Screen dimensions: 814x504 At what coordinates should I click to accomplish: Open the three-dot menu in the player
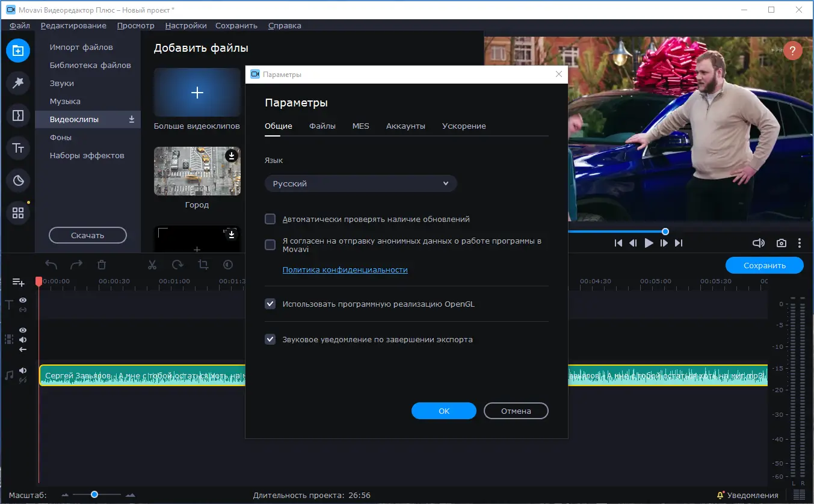800,243
